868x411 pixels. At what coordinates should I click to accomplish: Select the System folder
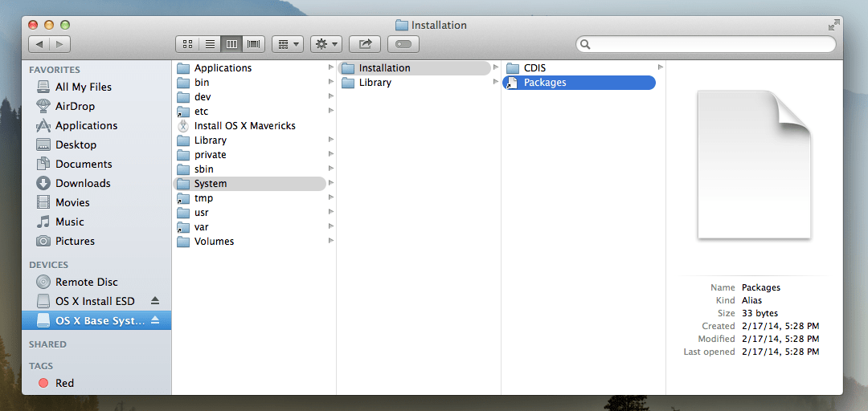249,184
